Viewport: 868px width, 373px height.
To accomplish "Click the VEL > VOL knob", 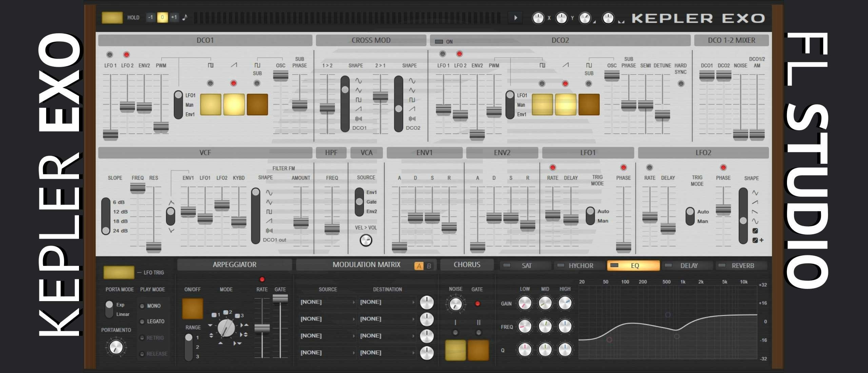I will [366, 240].
